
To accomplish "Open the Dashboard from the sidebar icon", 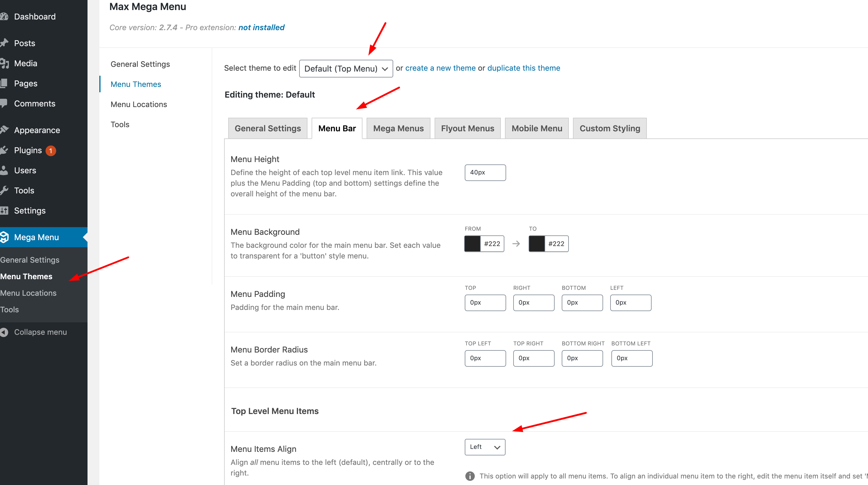I will pos(5,16).
